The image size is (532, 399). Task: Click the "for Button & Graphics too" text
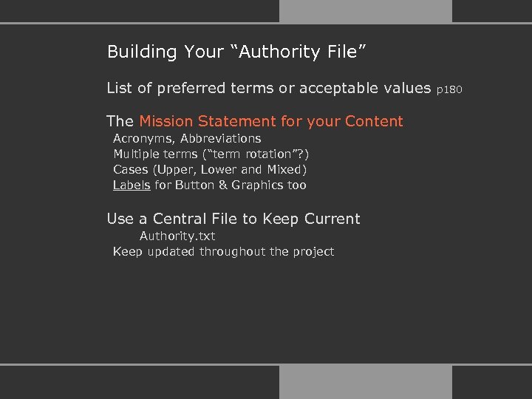click(231, 185)
